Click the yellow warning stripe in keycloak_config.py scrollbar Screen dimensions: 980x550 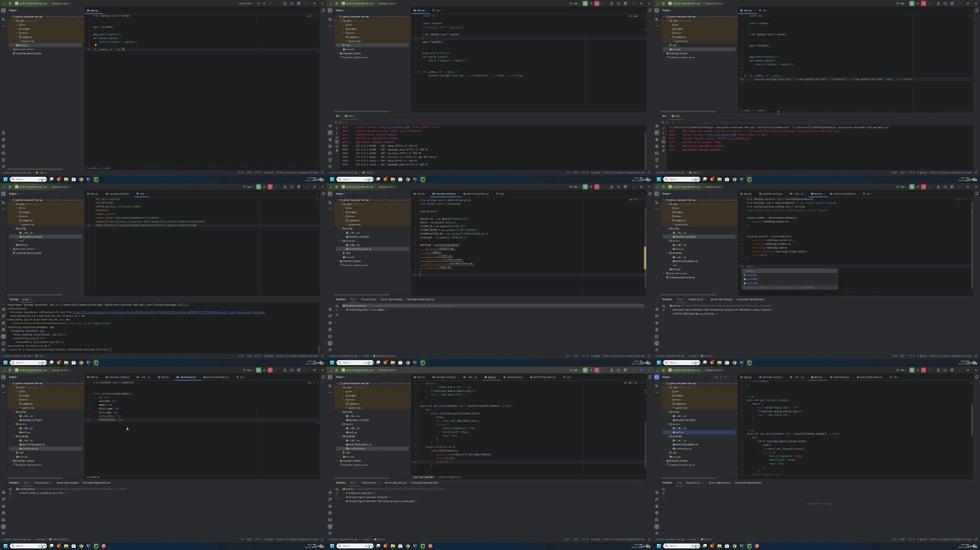(645, 257)
